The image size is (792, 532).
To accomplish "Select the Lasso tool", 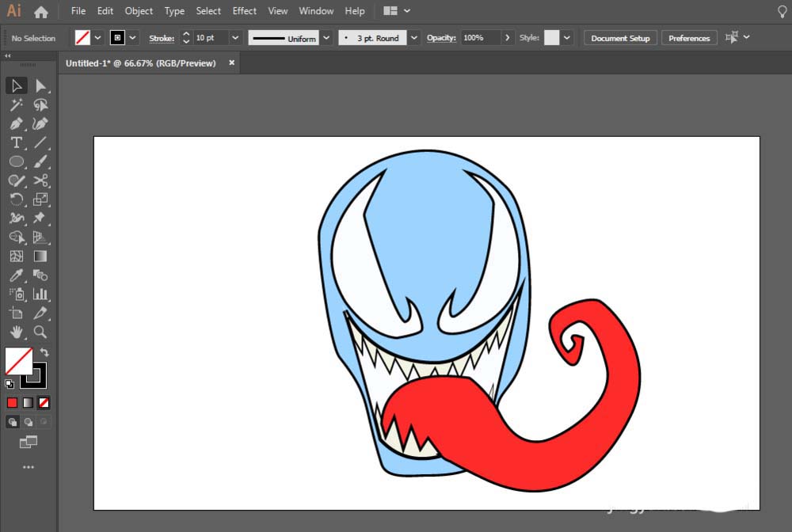I will 40,105.
